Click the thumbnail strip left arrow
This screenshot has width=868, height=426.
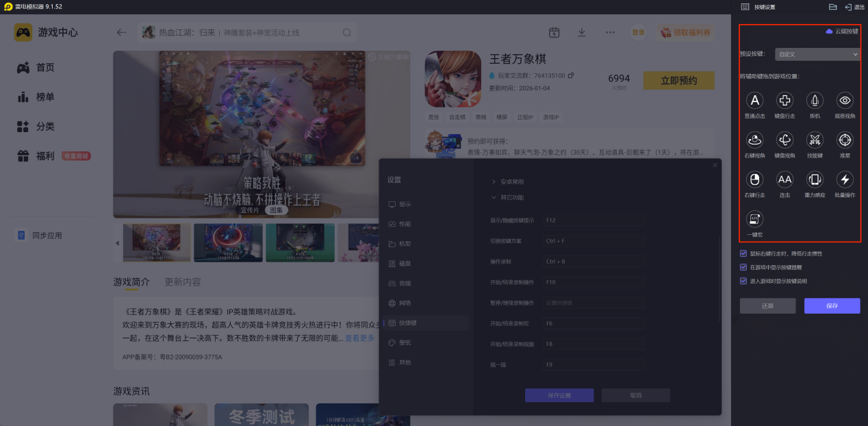tap(117, 243)
